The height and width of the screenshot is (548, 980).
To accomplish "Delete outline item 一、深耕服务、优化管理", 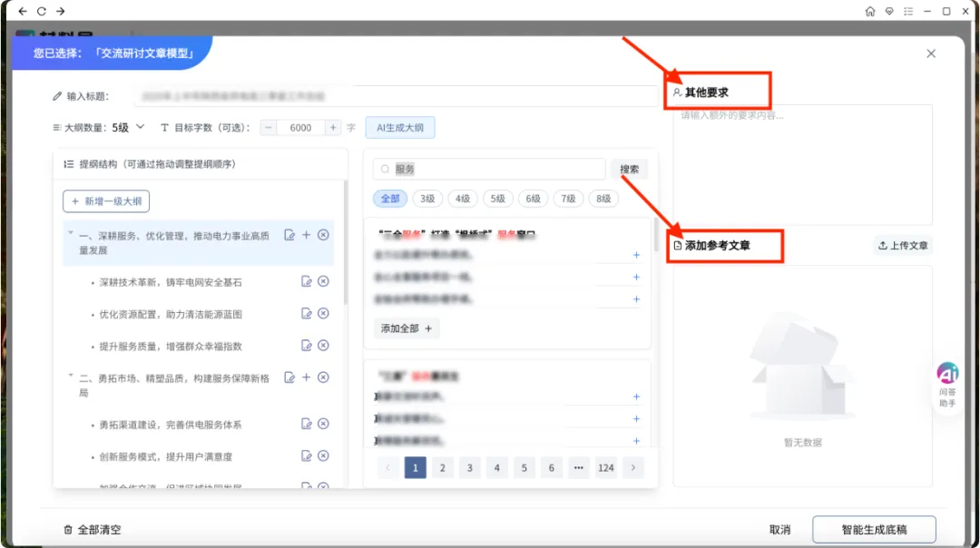I will (323, 235).
